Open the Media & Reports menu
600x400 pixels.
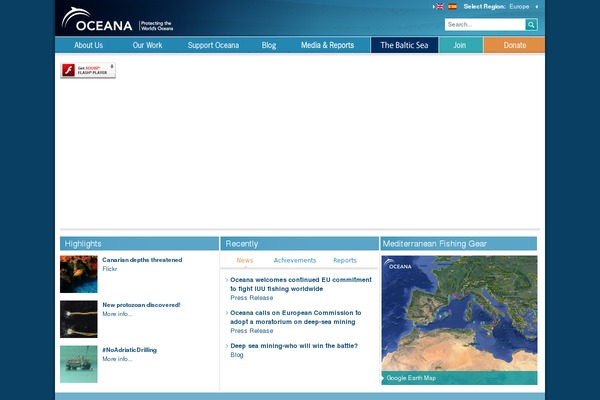(327, 45)
